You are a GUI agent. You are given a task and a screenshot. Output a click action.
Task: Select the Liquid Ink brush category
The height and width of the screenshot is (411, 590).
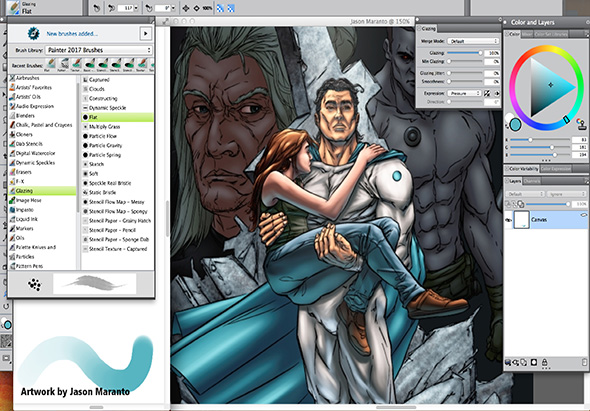(x=42, y=219)
